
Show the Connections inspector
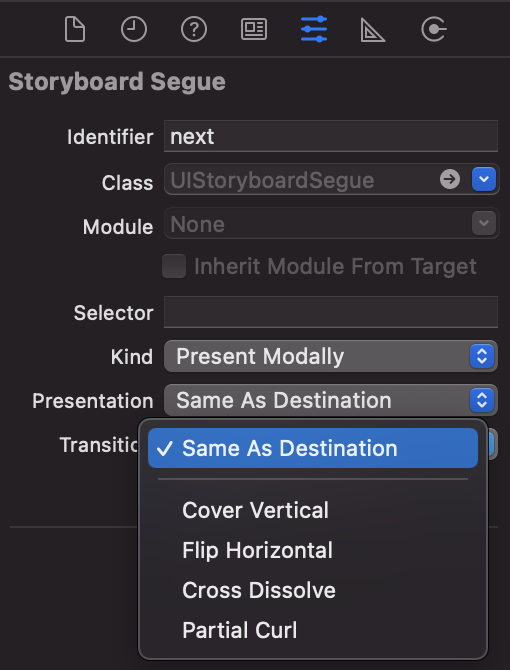point(434,29)
